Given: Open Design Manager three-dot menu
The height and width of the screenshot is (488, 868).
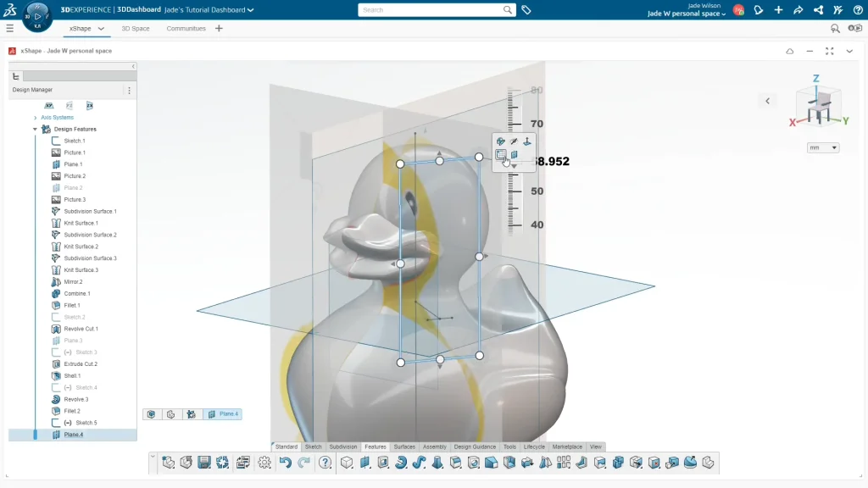Looking at the screenshot, I should (x=129, y=90).
